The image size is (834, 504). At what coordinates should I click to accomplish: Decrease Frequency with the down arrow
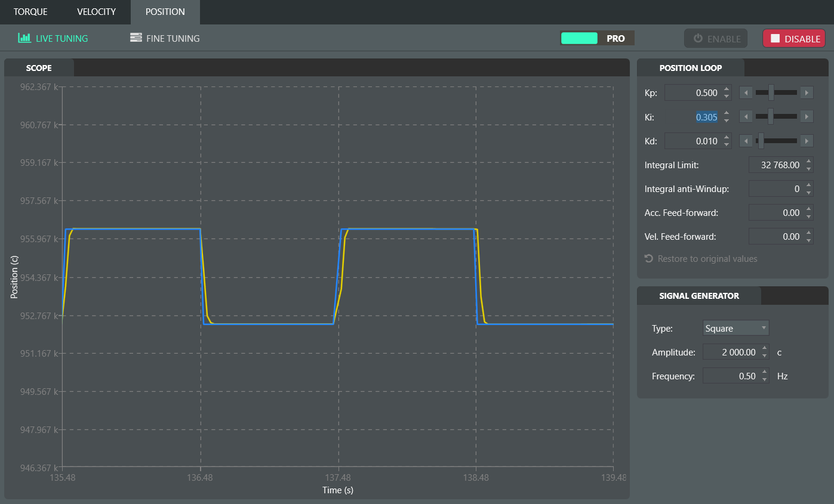point(765,379)
